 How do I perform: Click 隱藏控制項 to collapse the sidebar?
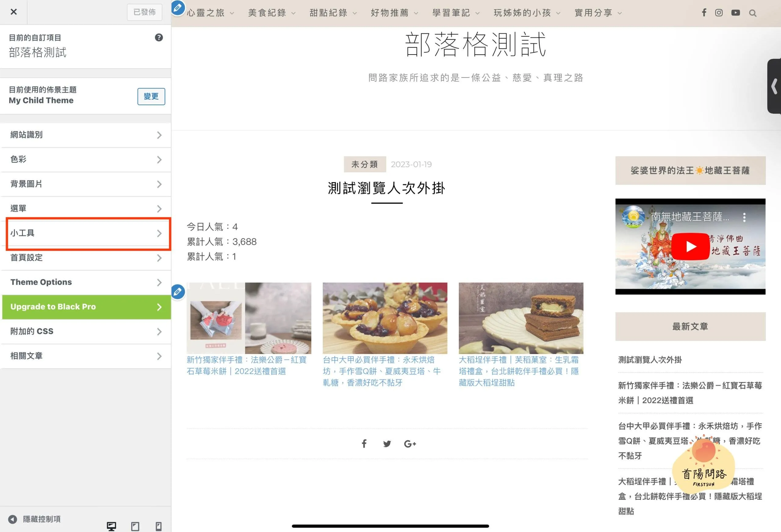35,519
